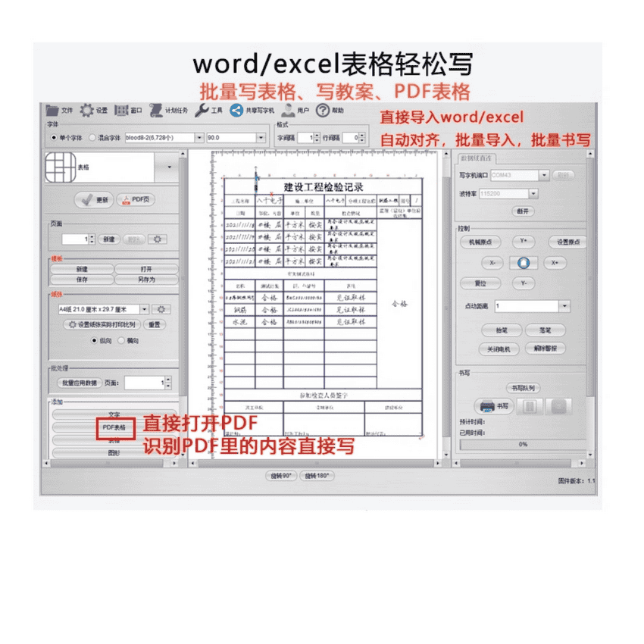Select the 单个字体 radio button
This screenshot has height=644, width=644.
tap(54, 138)
